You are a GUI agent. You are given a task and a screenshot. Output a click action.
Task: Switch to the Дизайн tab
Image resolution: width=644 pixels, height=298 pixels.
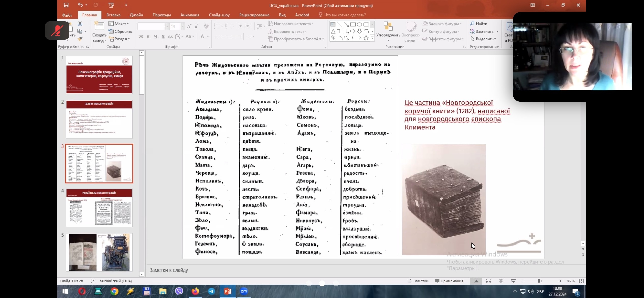(136, 15)
